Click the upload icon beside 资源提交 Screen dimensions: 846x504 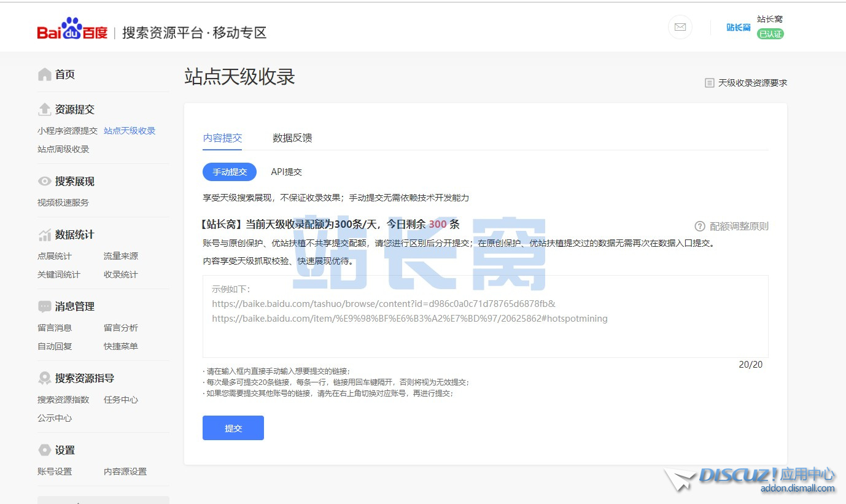(45, 110)
